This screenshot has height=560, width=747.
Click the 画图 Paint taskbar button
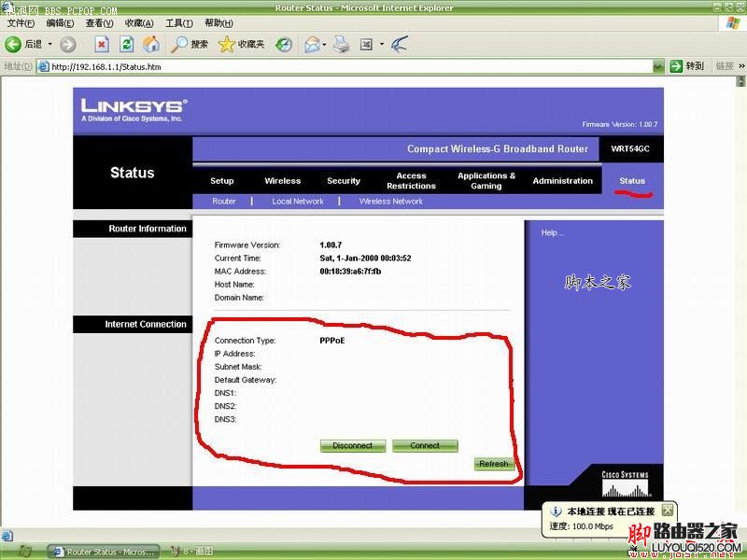tap(191, 552)
